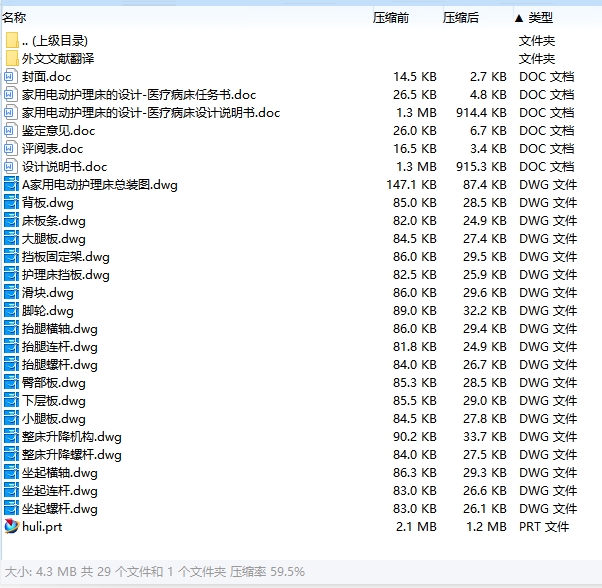
Task: Sort by the 名称 column header
Action: point(14,17)
